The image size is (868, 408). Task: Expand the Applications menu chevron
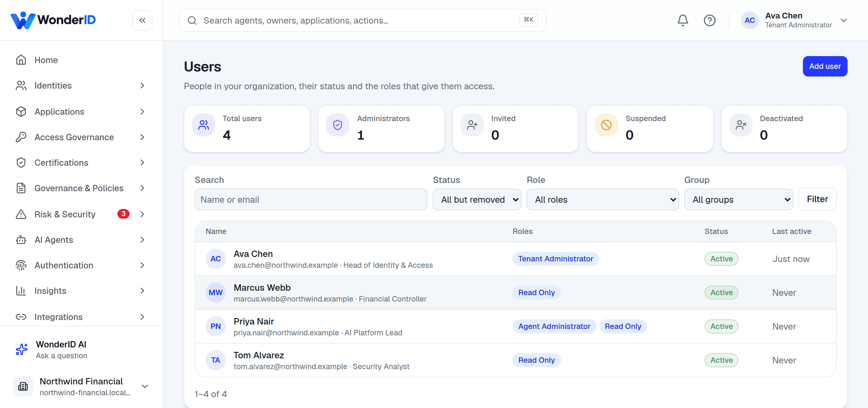(x=142, y=112)
